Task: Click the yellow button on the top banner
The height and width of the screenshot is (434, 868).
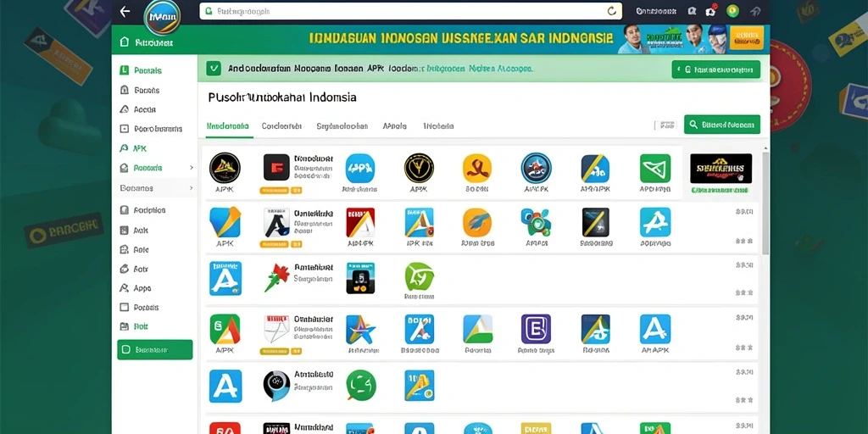Action: click(746, 37)
